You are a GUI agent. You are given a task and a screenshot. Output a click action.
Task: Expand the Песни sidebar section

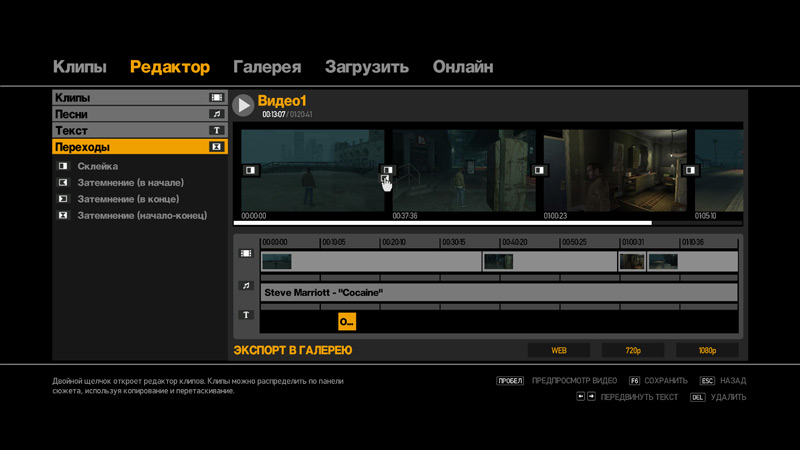click(x=139, y=114)
